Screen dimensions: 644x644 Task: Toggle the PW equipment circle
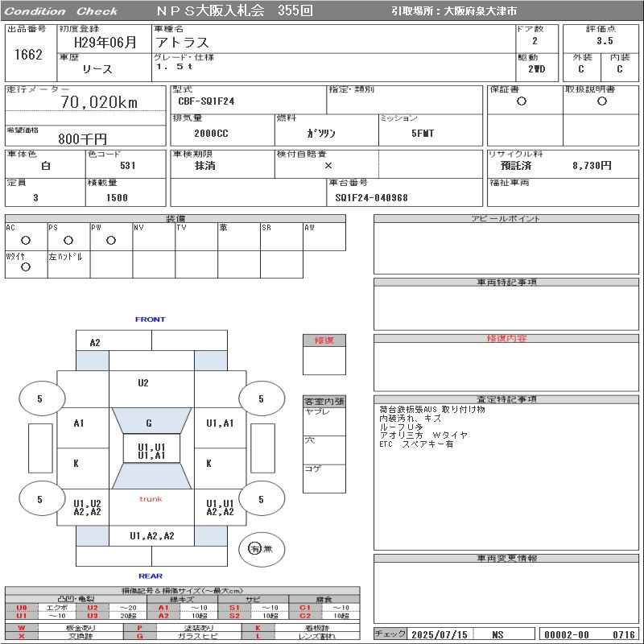110,240
